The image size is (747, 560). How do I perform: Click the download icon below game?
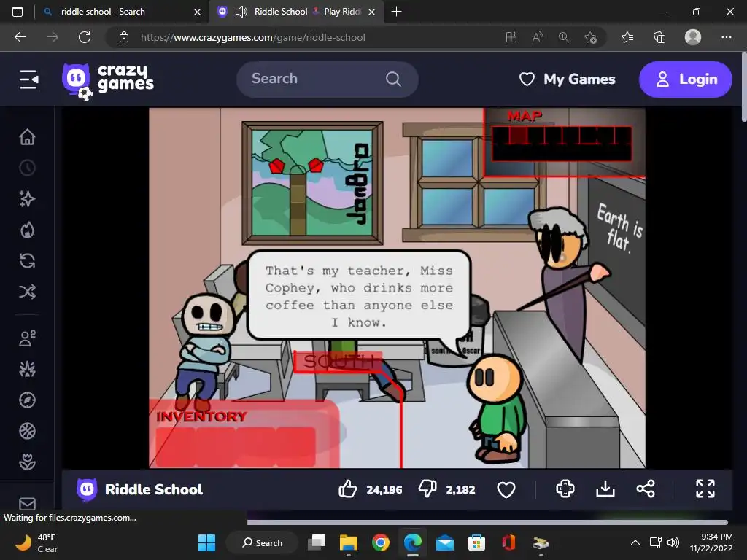pyautogui.click(x=605, y=489)
